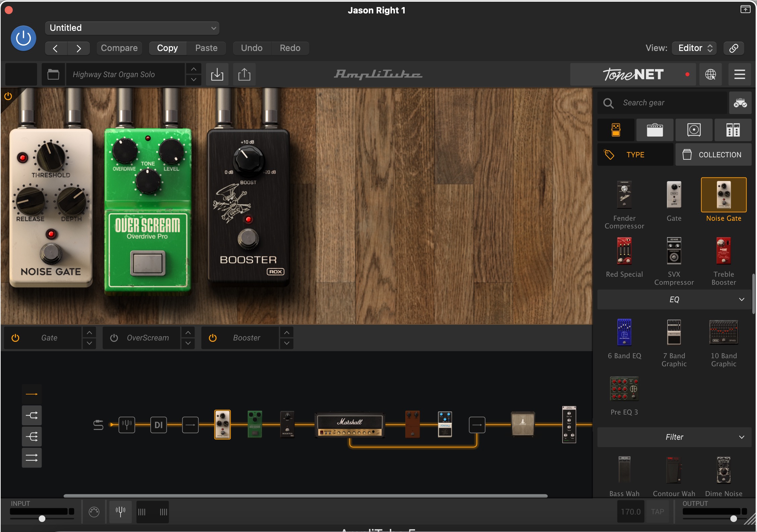Toggle the tuner in bottom bar
The width and height of the screenshot is (757, 532).
click(x=120, y=512)
